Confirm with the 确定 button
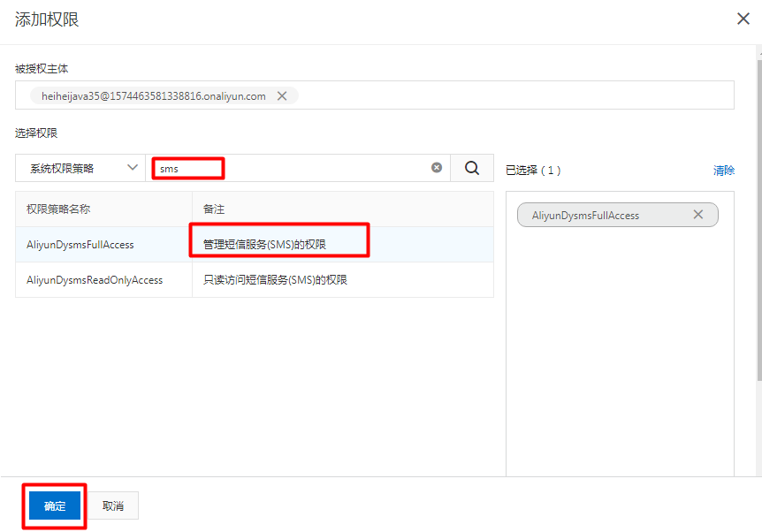 point(55,505)
